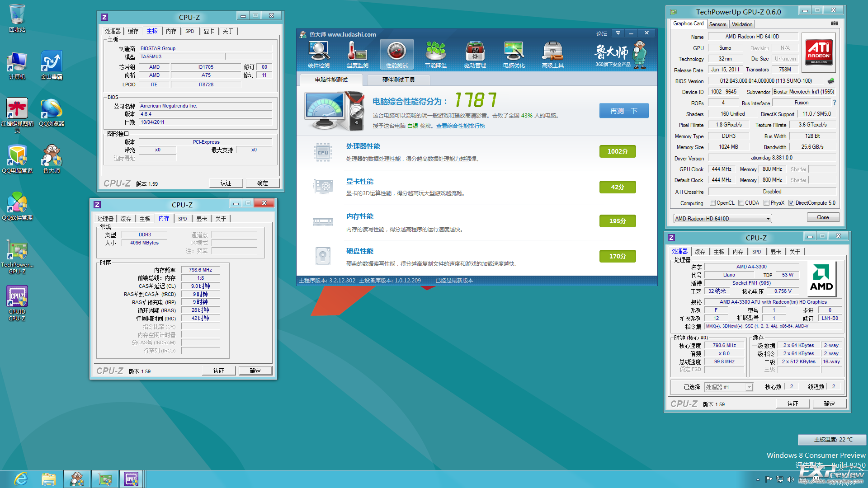Viewport: 868px width, 488px height.
Task: Open the Ludashi title bar dropdown menu
Action: [x=618, y=33]
